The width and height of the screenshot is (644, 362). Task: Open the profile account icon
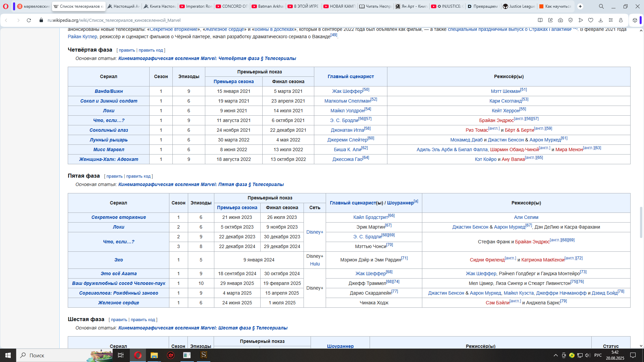[621, 20]
